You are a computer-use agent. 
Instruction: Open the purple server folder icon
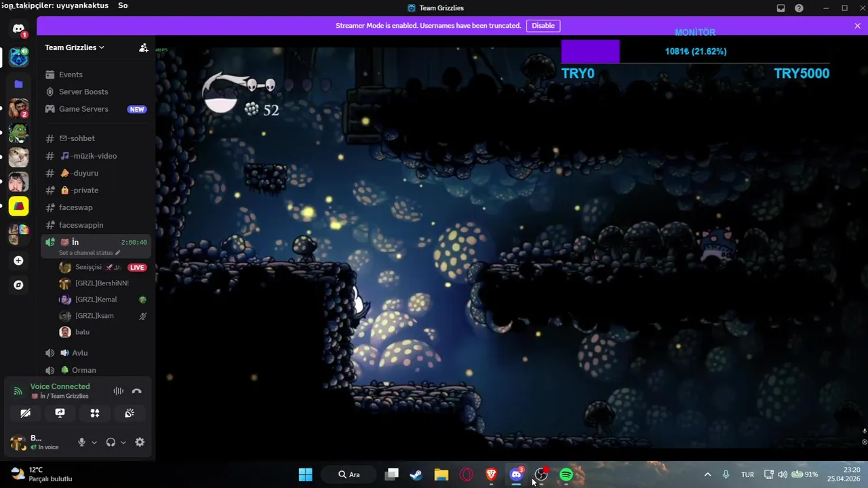[18, 84]
